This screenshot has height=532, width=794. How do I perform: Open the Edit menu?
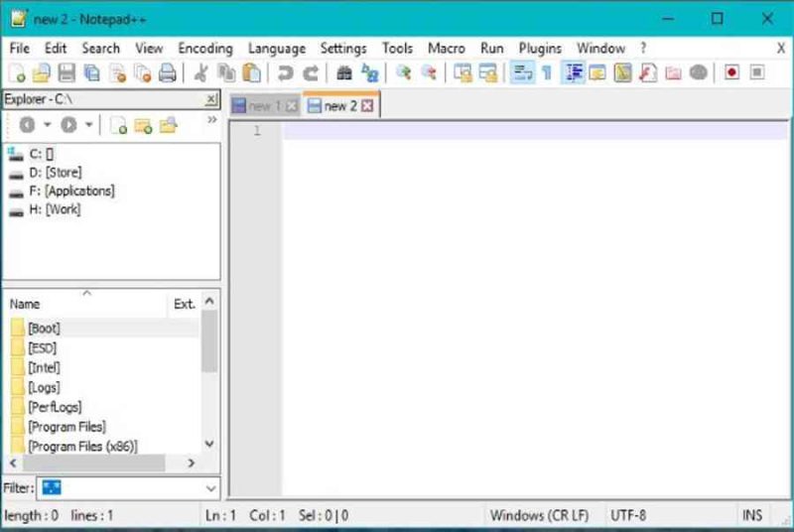pyautogui.click(x=56, y=49)
